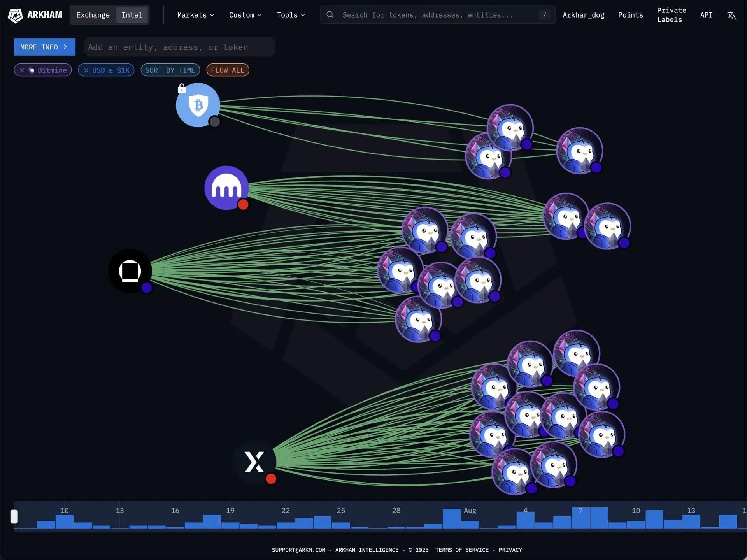Viewport: 747px width, 560px height.
Task: Open the PRIVACY link
Action: (510, 550)
